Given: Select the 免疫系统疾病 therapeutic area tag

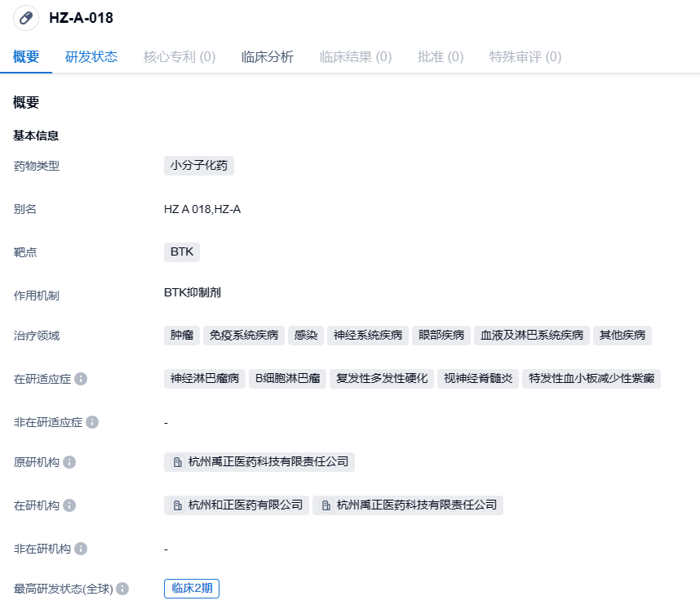Looking at the screenshot, I should [244, 336].
